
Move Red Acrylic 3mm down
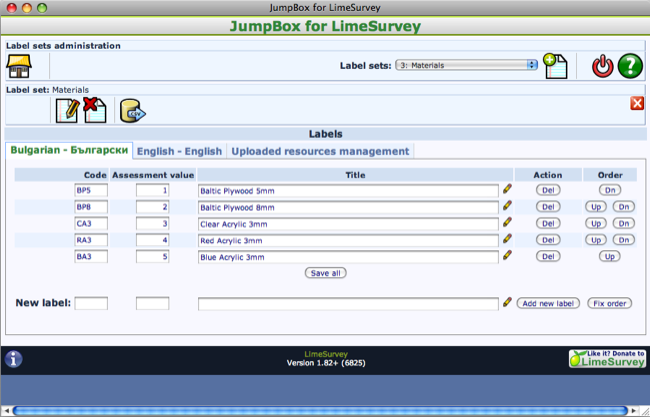(623, 240)
